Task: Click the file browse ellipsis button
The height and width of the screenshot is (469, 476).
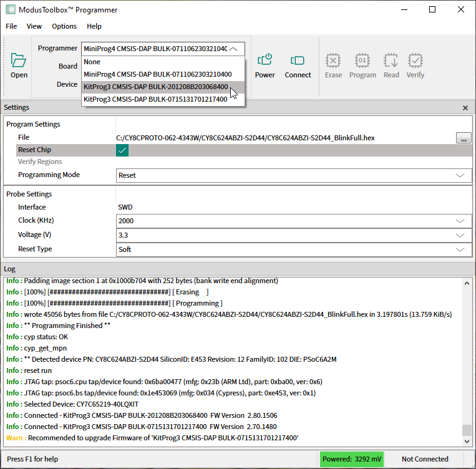Action: 463,138
